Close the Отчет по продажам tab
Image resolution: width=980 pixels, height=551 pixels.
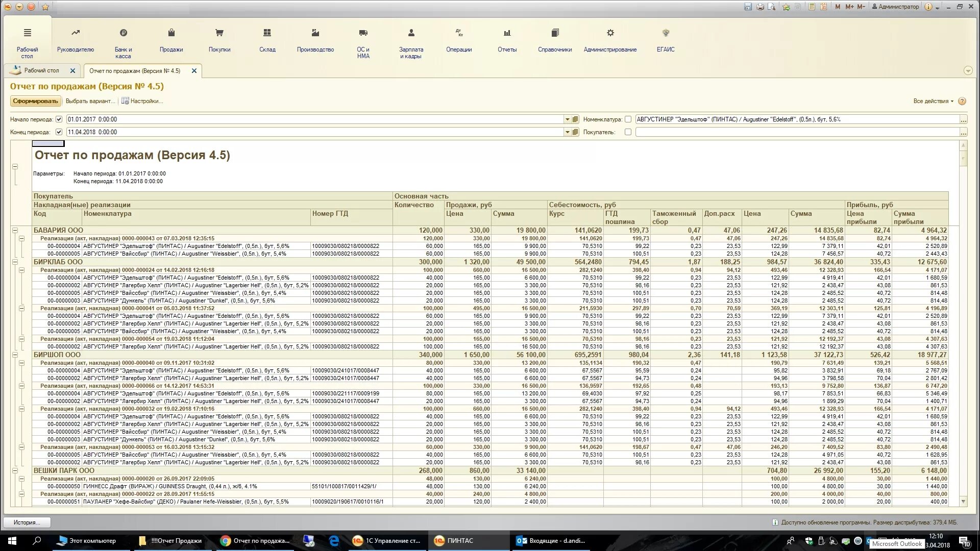pos(194,71)
